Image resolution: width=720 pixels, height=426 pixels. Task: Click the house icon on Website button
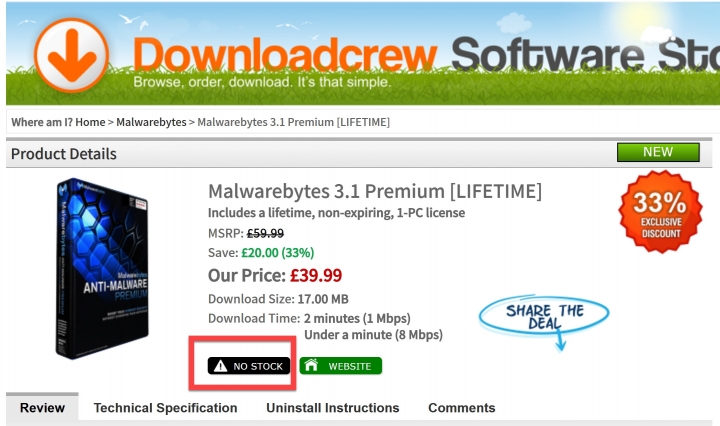coord(311,365)
